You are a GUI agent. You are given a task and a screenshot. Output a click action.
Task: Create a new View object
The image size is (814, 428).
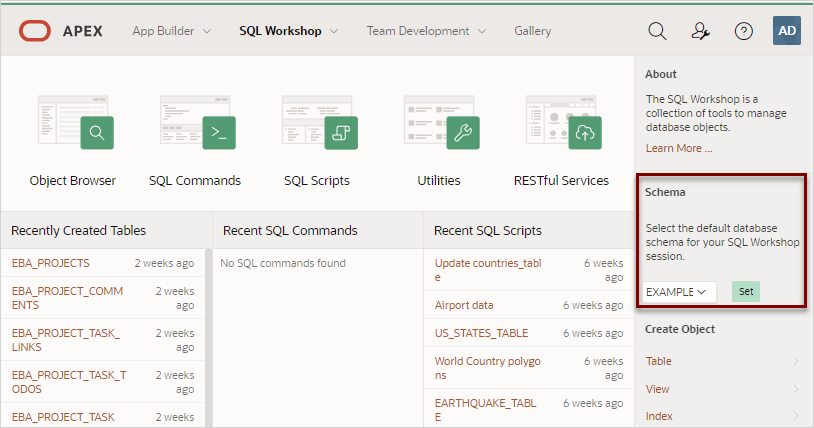point(657,389)
